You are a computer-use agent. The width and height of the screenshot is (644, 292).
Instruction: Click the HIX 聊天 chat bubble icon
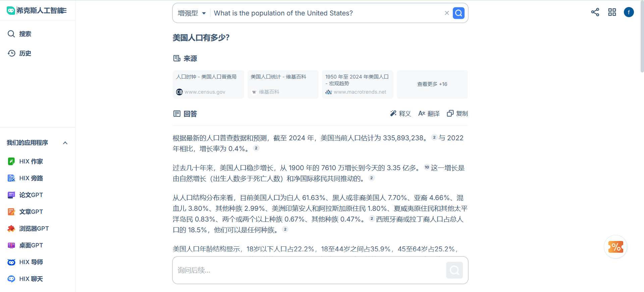11,279
